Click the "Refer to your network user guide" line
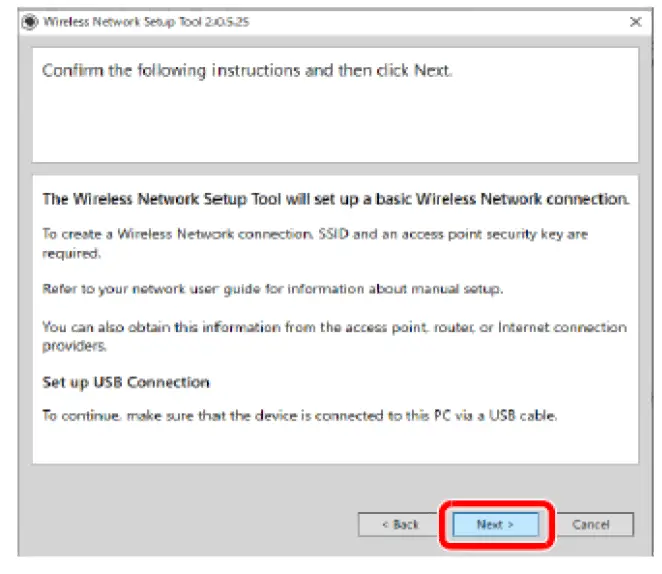 270,289
